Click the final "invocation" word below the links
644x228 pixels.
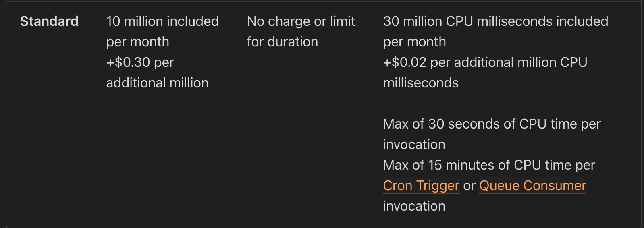click(x=414, y=206)
